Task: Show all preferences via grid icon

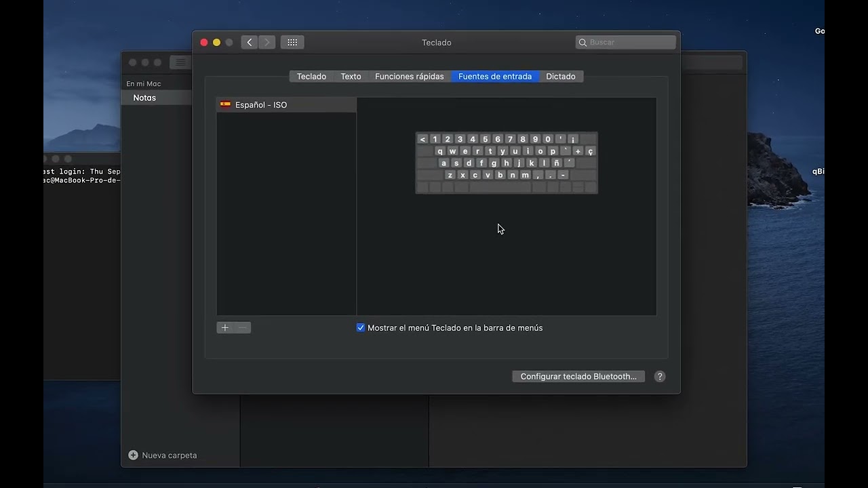Action: pyautogui.click(x=292, y=43)
